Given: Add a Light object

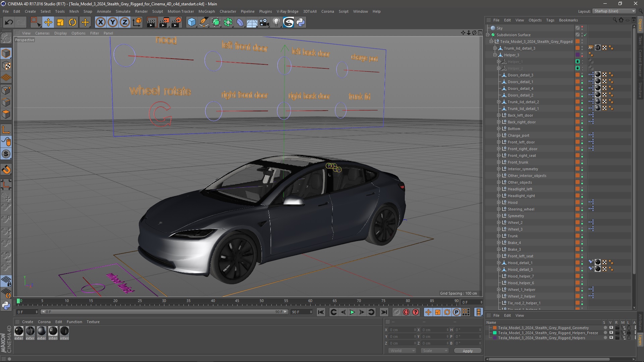Looking at the screenshot, I should pos(276,22).
